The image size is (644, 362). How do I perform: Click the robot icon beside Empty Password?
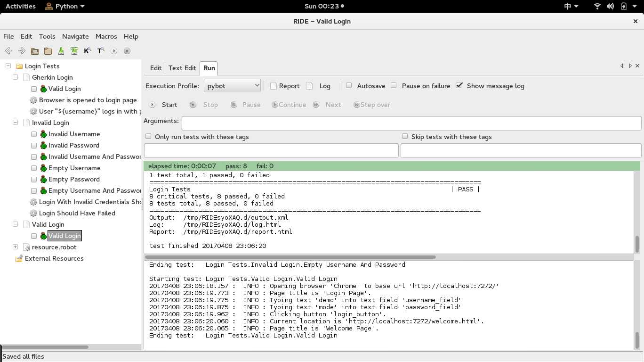tap(43, 179)
